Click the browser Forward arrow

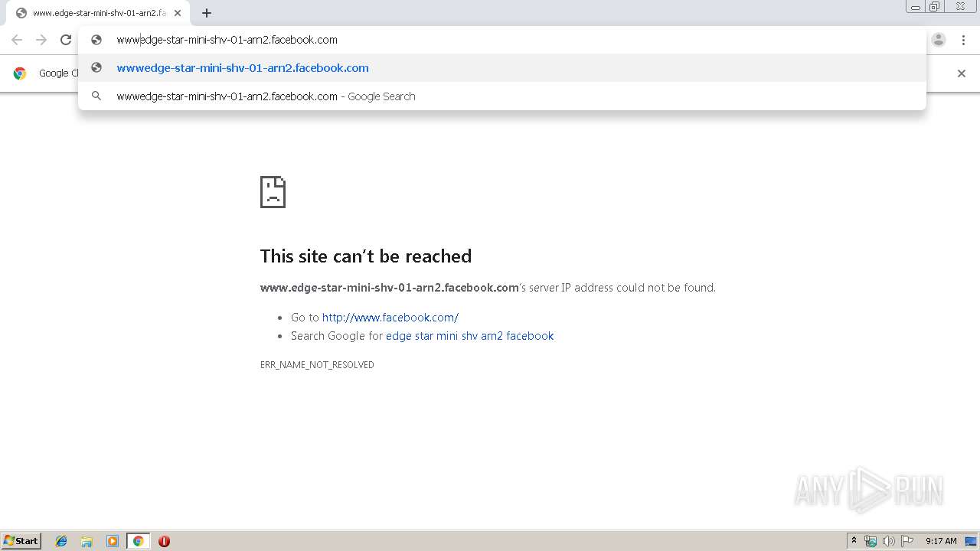pos(41,40)
